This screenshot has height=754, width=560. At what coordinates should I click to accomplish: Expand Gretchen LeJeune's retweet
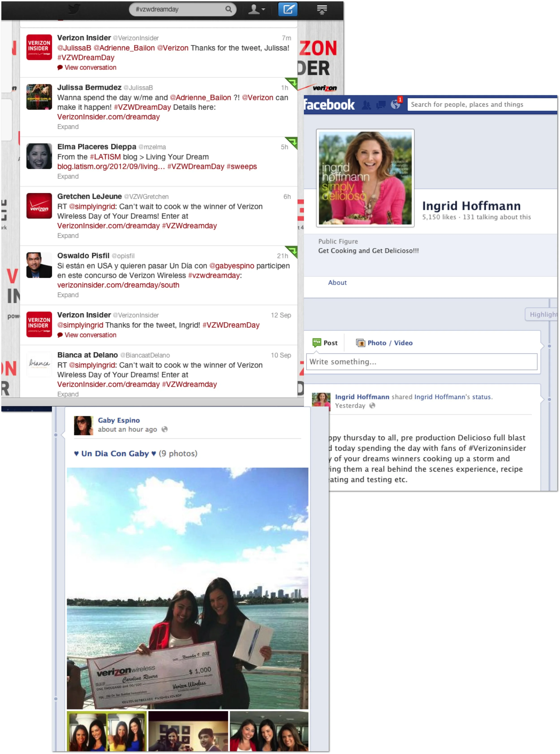[68, 236]
